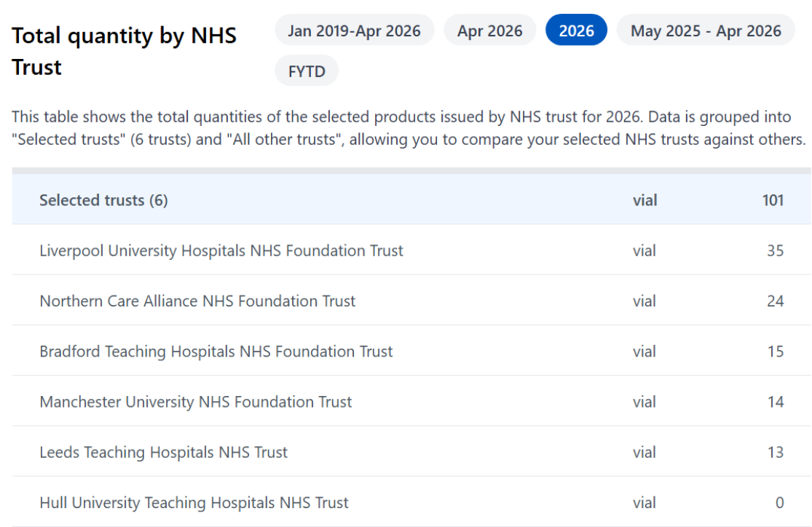Choose the May 2025 - Apr 2026 range
812x527 pixels.
[706, 31]
